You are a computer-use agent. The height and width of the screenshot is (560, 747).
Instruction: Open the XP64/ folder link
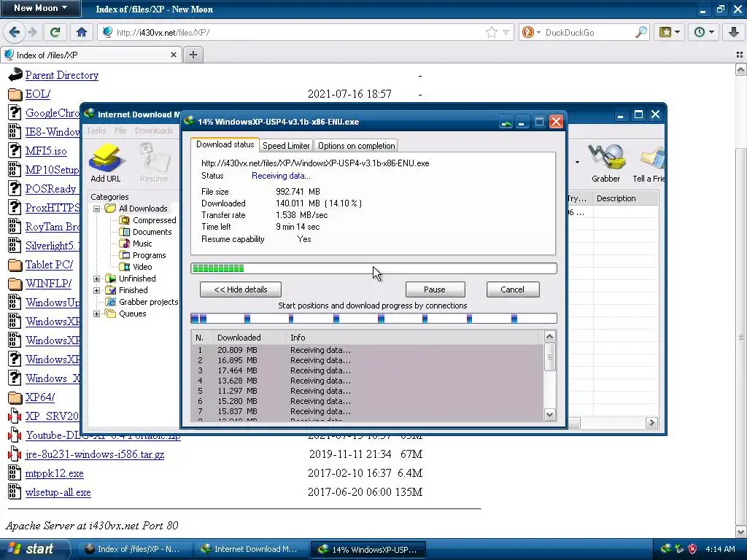40,397
